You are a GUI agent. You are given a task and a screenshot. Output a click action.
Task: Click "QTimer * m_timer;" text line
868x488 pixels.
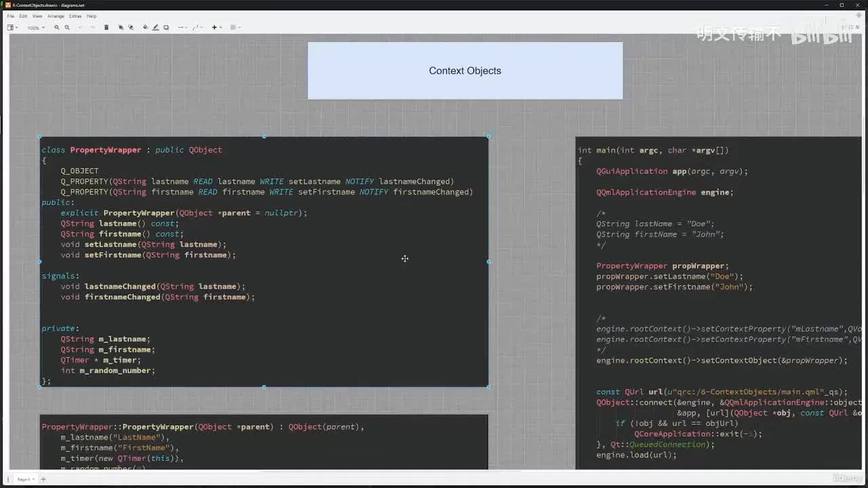point(101,360)
